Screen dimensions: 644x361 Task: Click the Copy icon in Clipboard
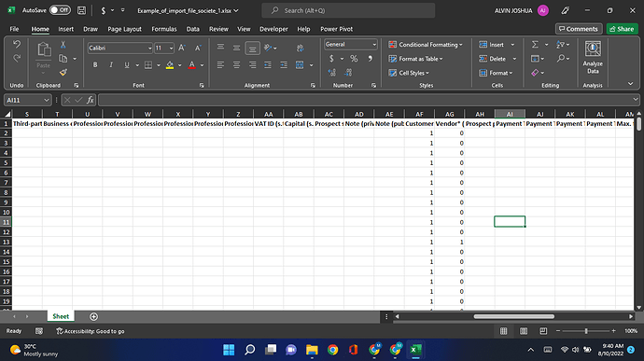[63, 59]
